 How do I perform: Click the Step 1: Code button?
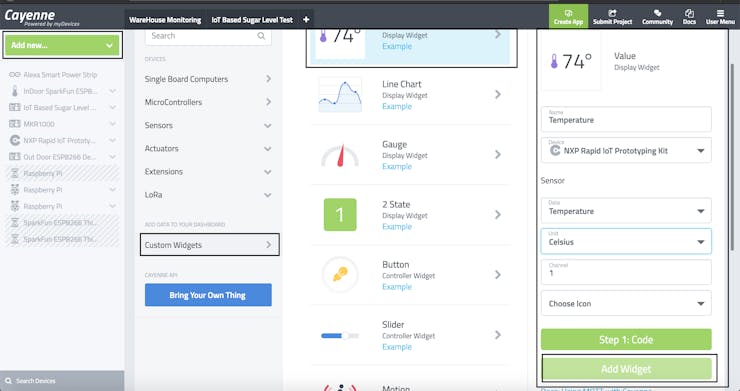pyautogui.click(x=626, y=340)
